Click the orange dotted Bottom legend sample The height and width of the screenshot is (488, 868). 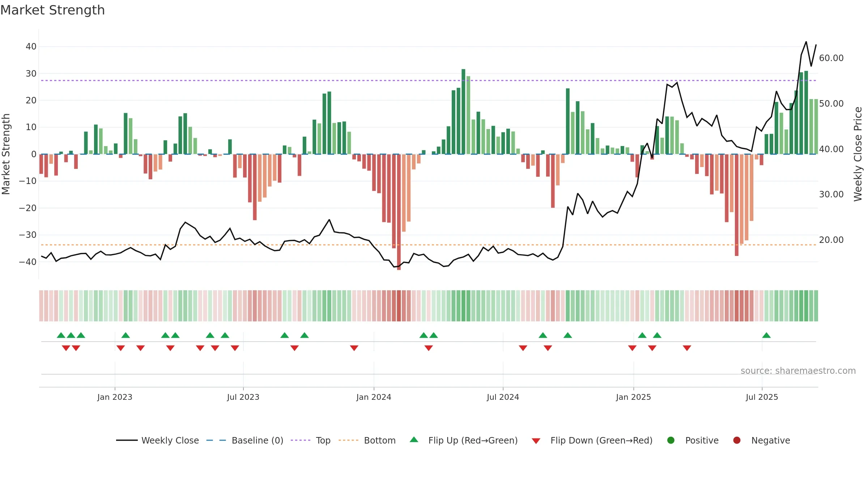(349, 440)
